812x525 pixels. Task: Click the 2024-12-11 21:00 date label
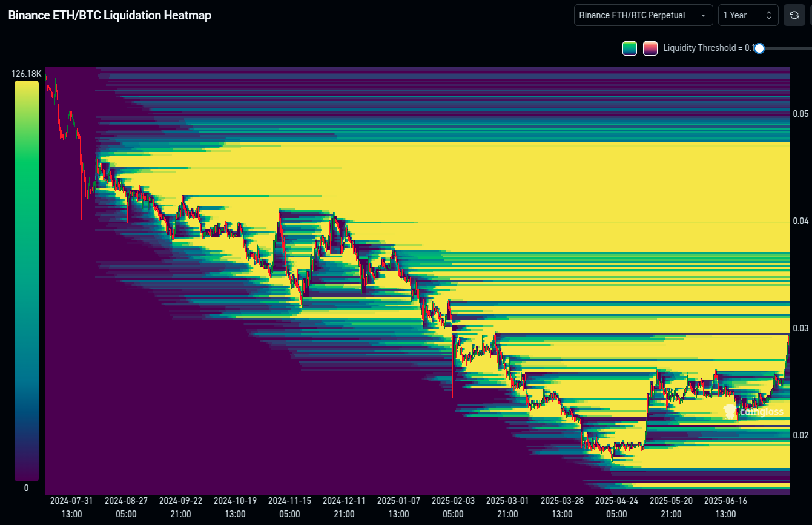pos(344,507)
